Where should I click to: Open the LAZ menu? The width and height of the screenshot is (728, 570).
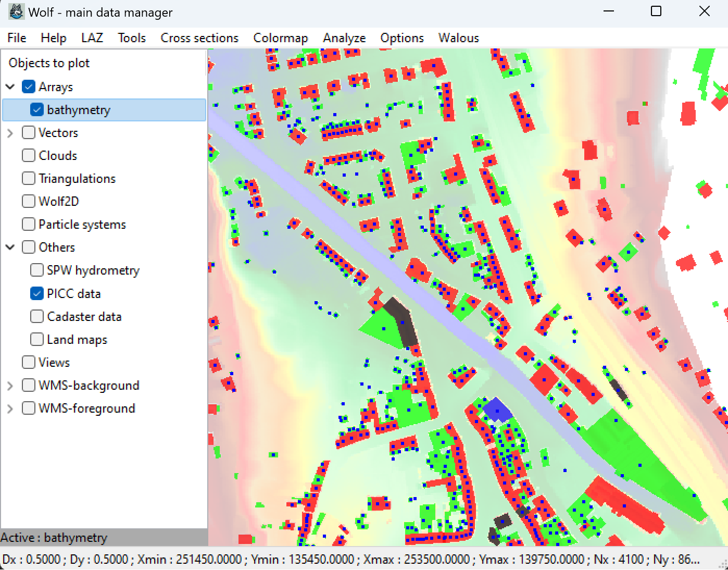coord(92,38)
